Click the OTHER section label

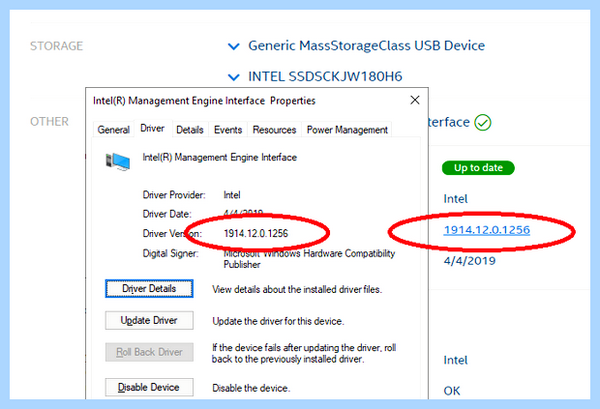[x=49, y=122]
